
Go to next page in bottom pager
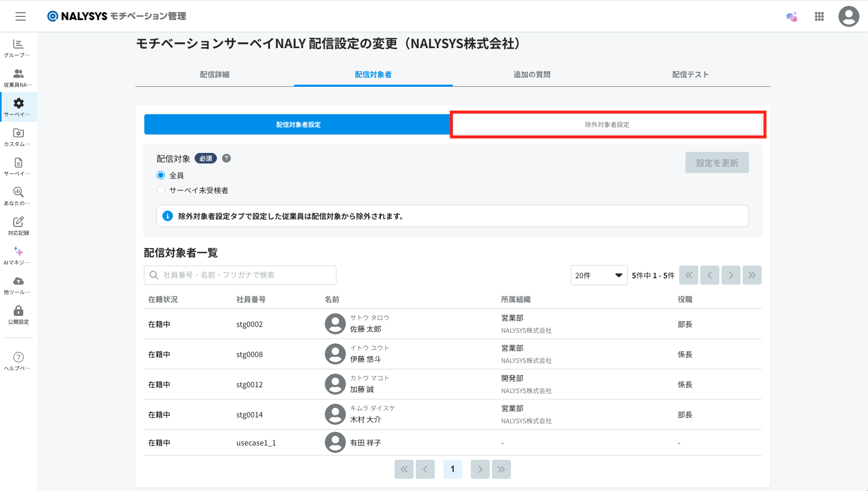click(x=480, y=469)
